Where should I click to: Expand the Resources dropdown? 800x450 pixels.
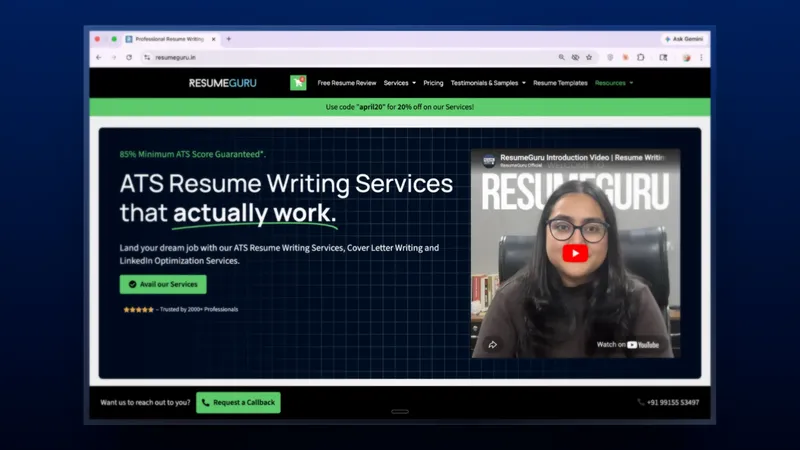click(x=614, y=83)
